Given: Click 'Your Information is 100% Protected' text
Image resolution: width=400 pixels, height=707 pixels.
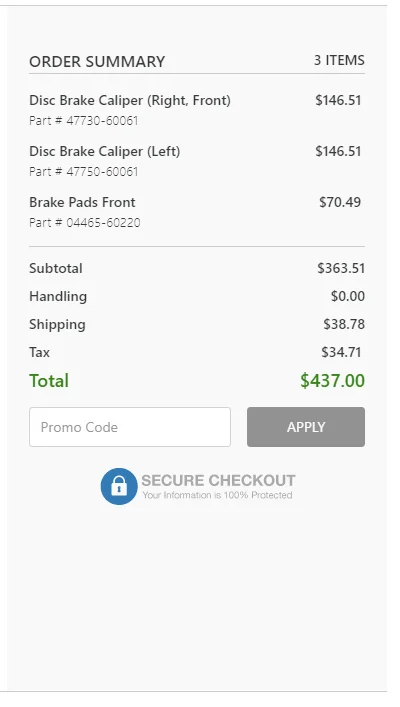Looking at the screenshot, I should click(217, 495).
